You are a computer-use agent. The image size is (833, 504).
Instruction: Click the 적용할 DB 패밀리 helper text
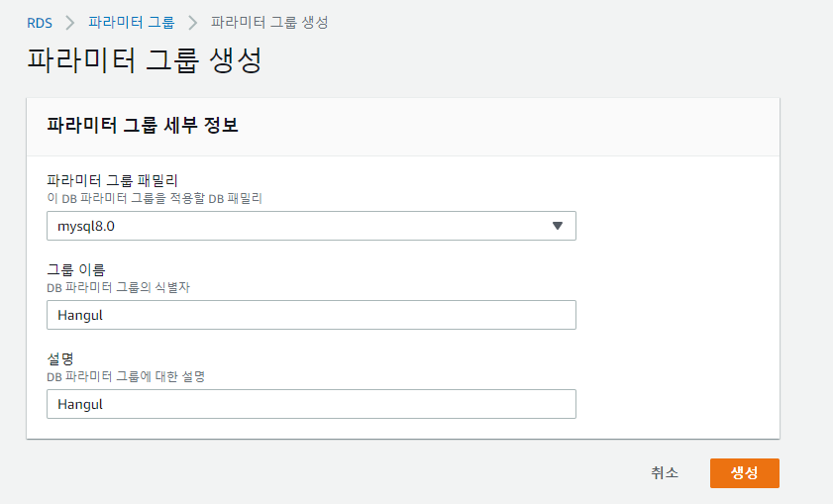(154, 198)
